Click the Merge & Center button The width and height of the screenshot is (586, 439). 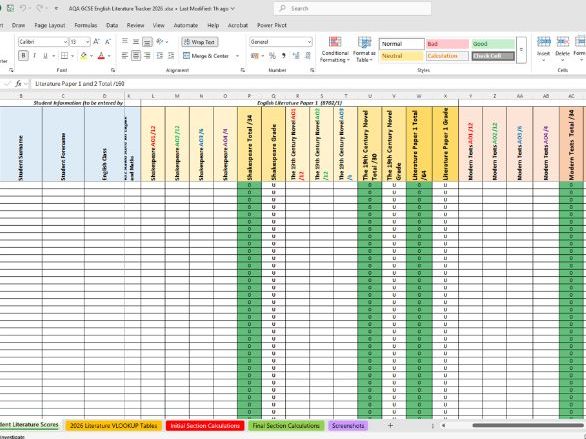(x=206, y=56)
